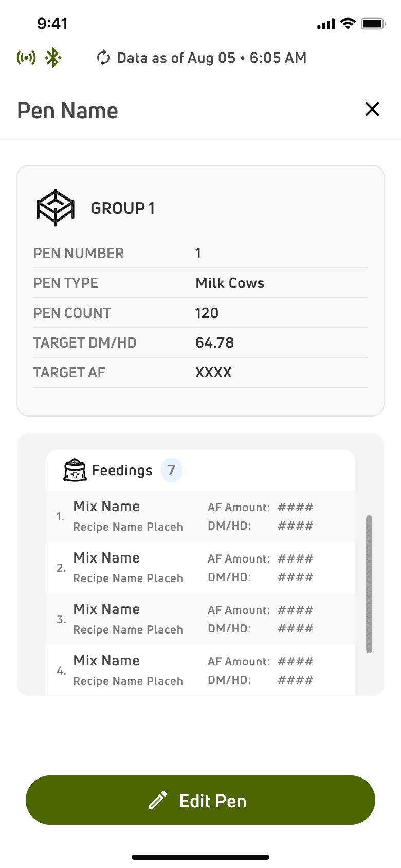Image resolution: width=401 pixels, height=868 pixels.
Task: Tap the pen fence icon beside GROUP 1
Action: point(56,208)
